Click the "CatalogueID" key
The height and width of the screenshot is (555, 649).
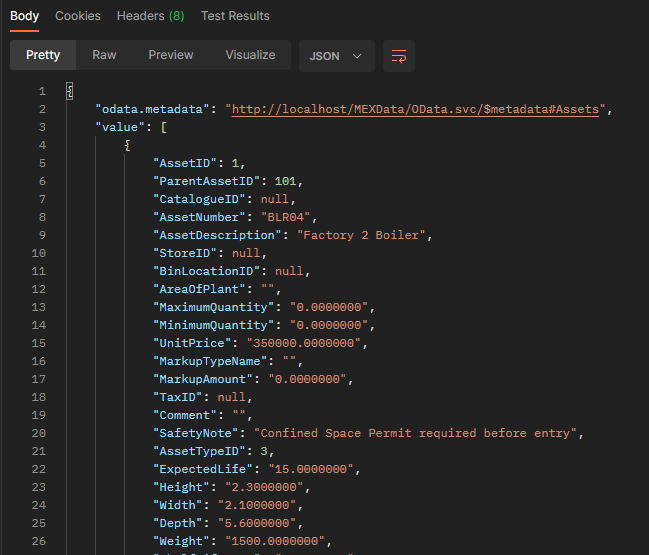coord(200,199)
